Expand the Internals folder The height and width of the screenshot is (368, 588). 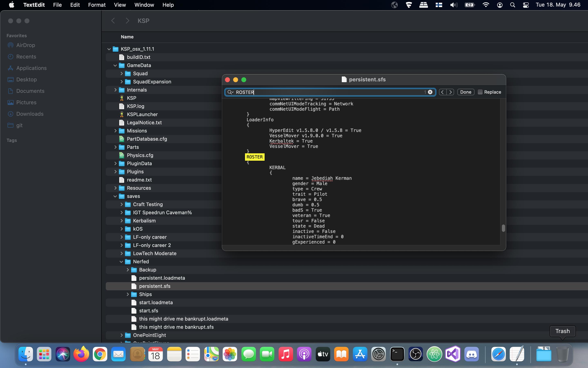coord(115,90)
